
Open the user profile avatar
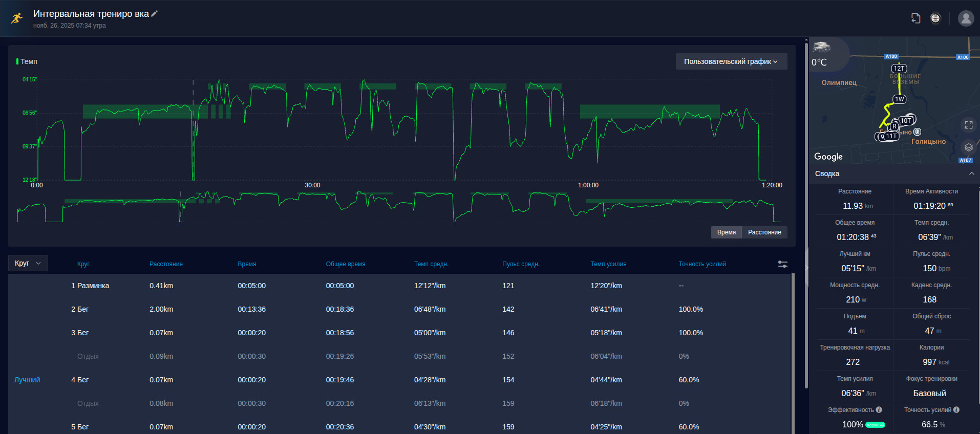[x=966, y=18]
